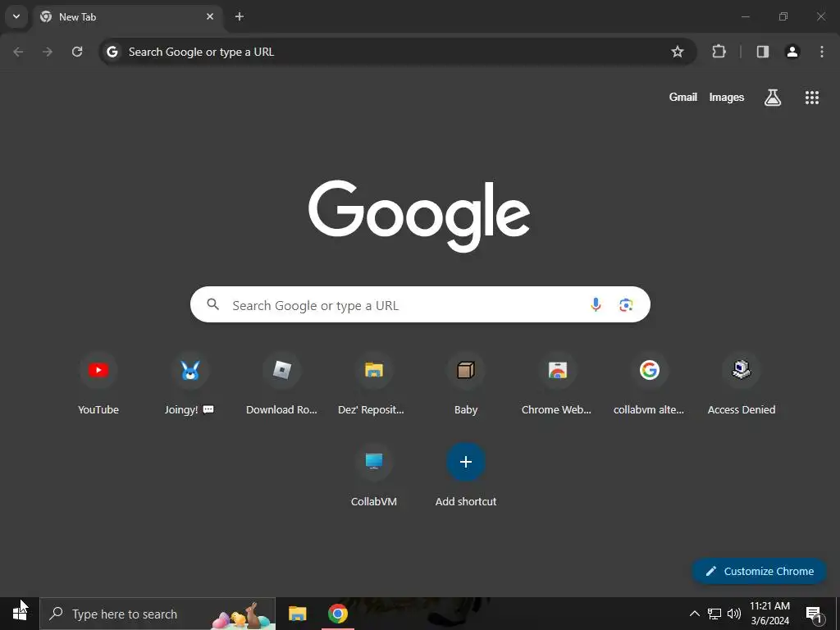Go back with the back arrow
The height and width of the screenshot is (630, 840).
(x=18, y=52)
